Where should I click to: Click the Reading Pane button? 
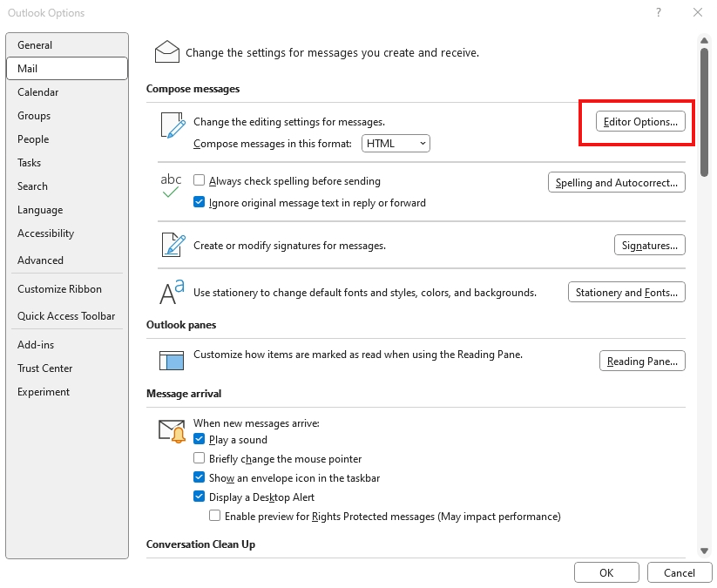click(x=642, y=361)
